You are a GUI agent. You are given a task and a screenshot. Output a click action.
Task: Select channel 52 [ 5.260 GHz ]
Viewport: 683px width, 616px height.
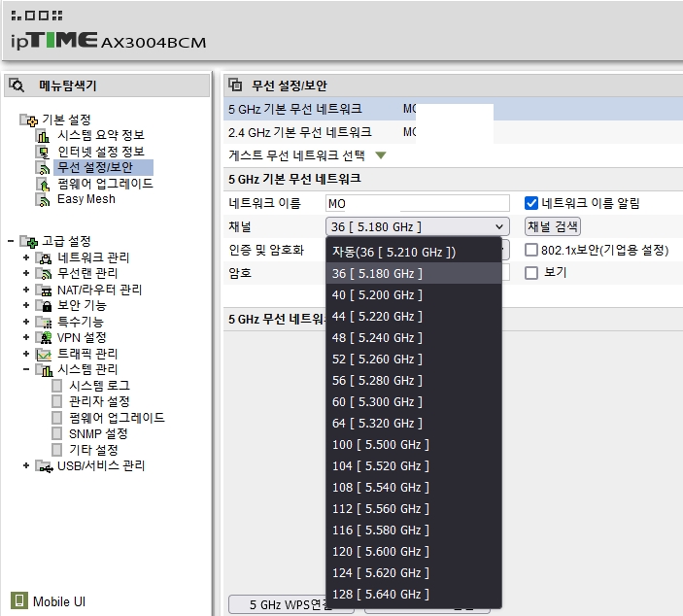(414, 359)
